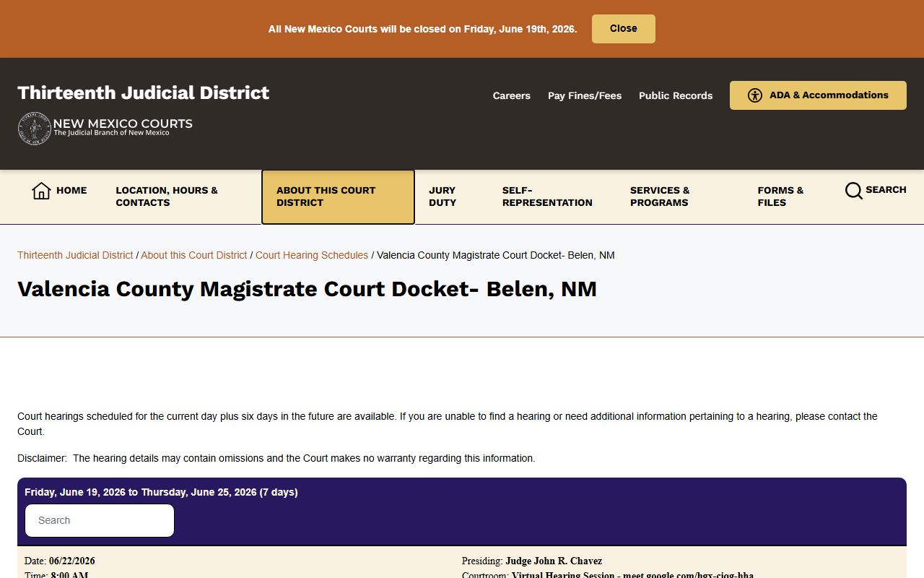924x578 pixels.
Task: Click the New Mexico Courts seal logo
Action: 34,129
